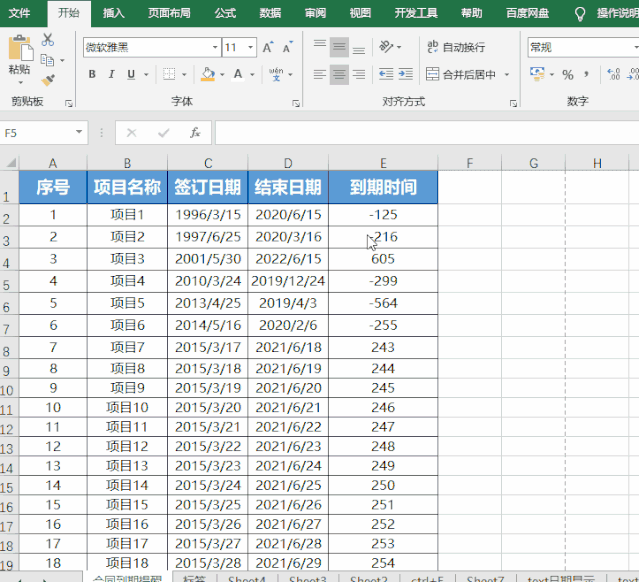
Task: Click the Copy icon
Action: point(48,60)
